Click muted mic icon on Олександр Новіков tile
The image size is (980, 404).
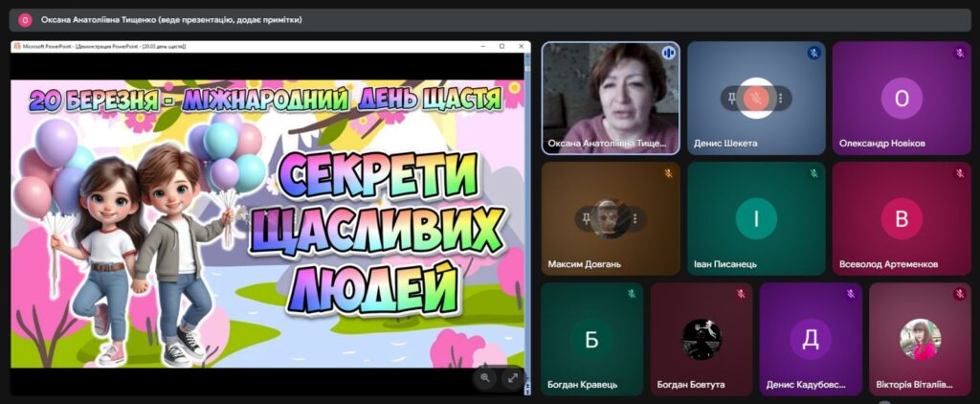coord(958,54)
